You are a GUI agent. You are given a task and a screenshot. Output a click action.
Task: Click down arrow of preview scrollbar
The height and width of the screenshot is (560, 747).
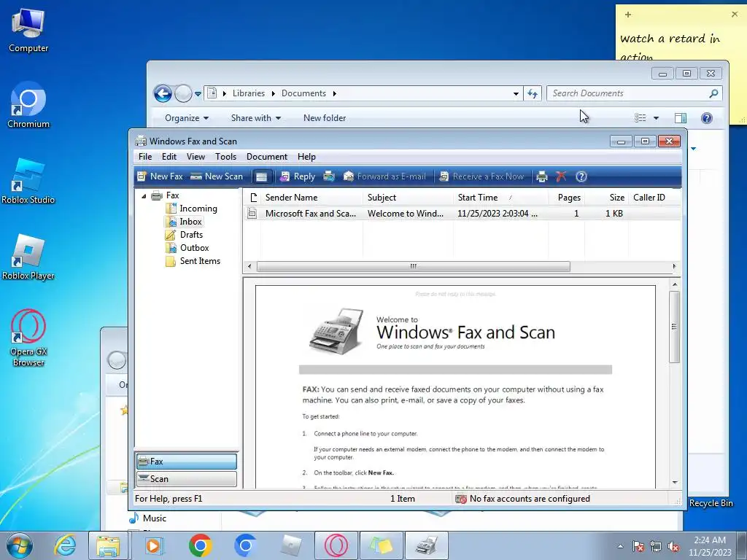pyautogui.click(x=675, y=483)
